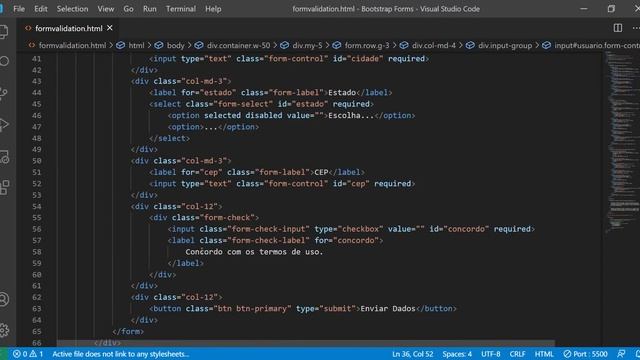Open editor More Actions ellipsis
Viewport: 640px width, 360px height.
coord(636,28)
